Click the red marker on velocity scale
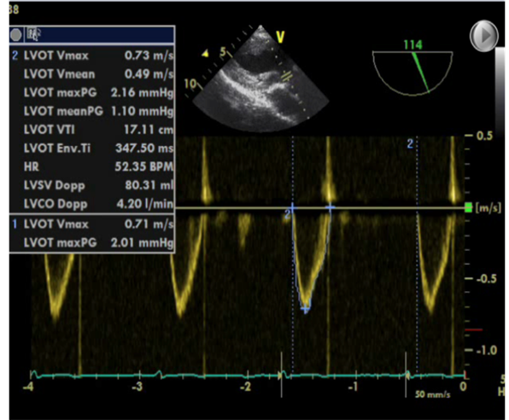 474,330
